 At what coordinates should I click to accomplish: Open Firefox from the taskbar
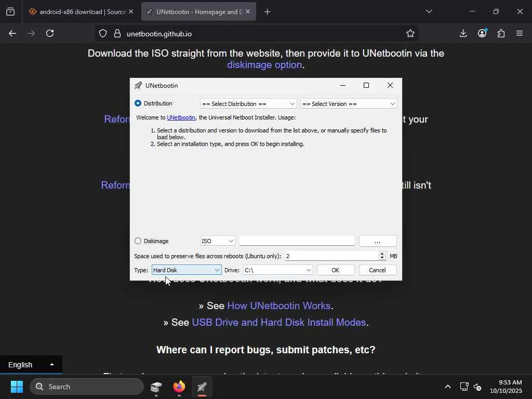pos(179,387)
